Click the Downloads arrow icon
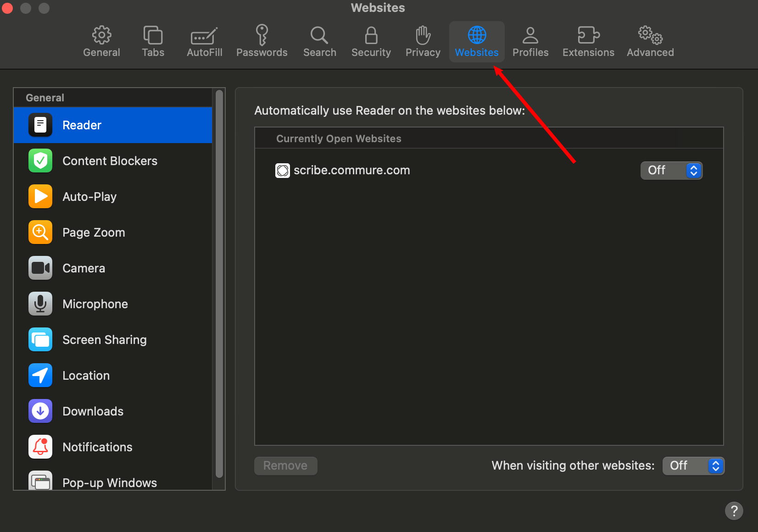This screenshot has width=758, height=532. 40,411
